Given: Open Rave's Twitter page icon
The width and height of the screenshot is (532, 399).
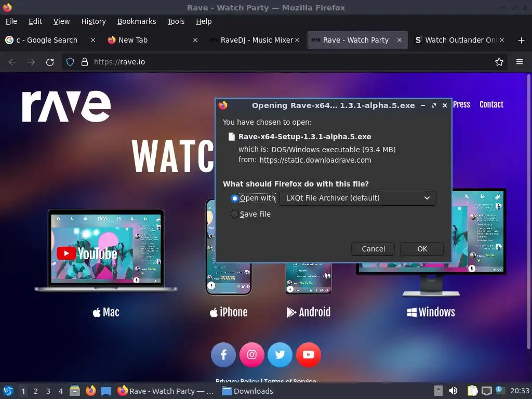Looking at the screenshot, I should 280,355.
